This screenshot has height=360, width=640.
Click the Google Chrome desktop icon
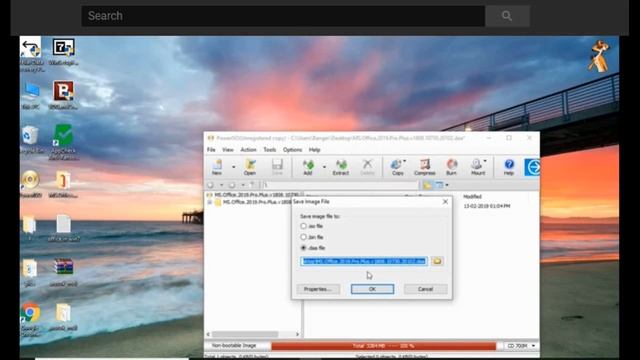[x=31, y=319]
